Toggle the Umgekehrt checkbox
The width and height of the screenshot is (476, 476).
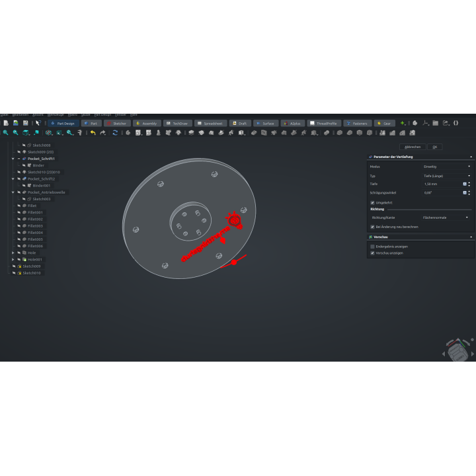pos(372,203)
